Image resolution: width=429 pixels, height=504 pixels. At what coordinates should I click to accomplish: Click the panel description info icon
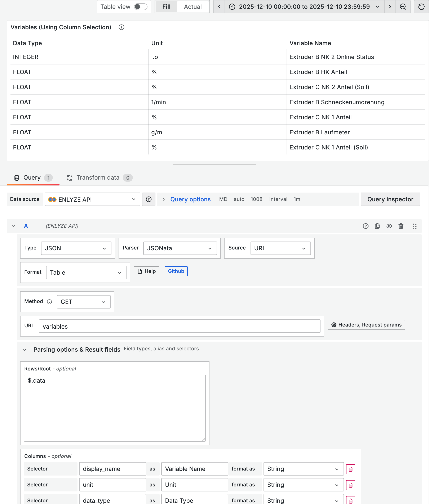point(121,27)
